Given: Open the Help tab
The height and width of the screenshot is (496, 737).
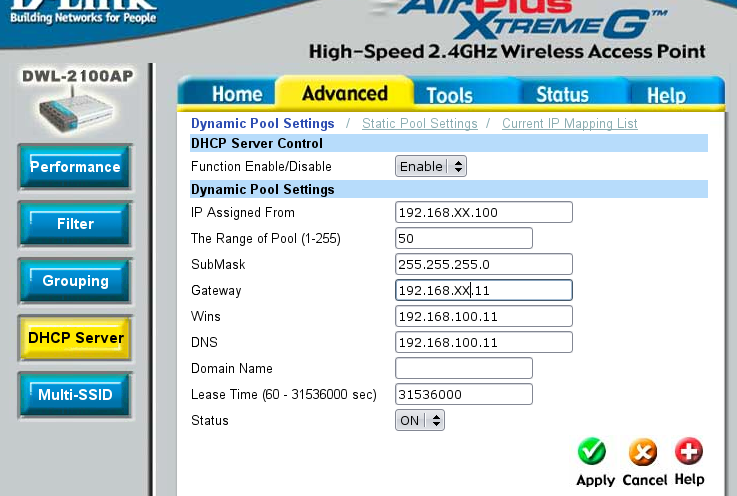Looking at the screenshot, I should point(666,95).
